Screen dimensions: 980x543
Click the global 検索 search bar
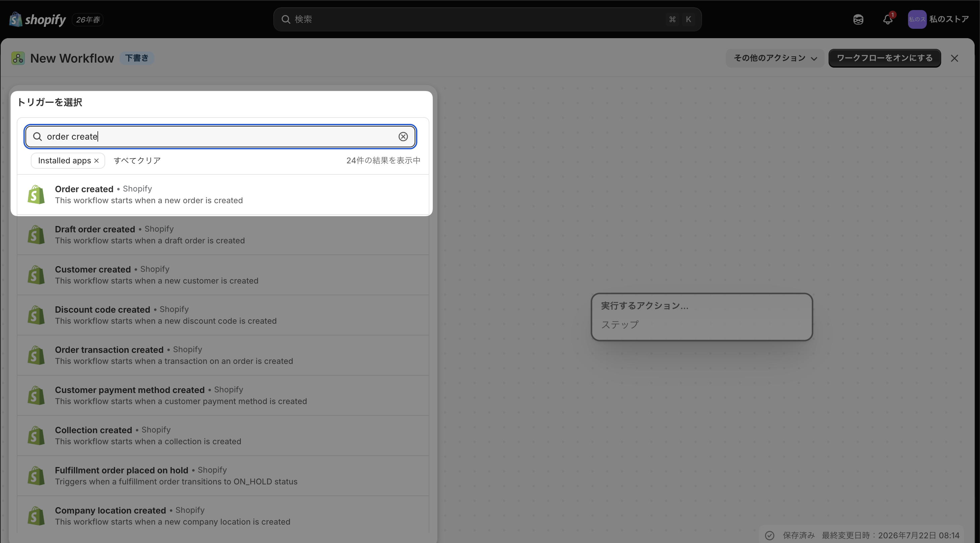click(487, 19)
